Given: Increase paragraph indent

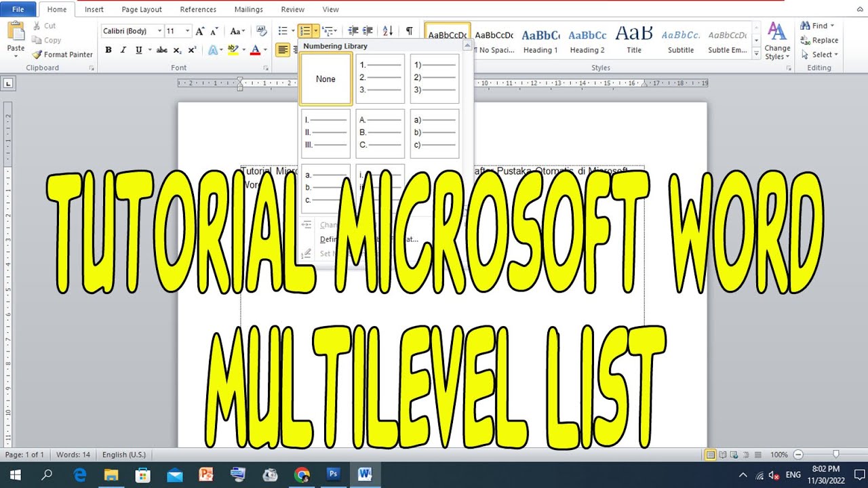Looking at the screenshot, I should coord(368,31).
